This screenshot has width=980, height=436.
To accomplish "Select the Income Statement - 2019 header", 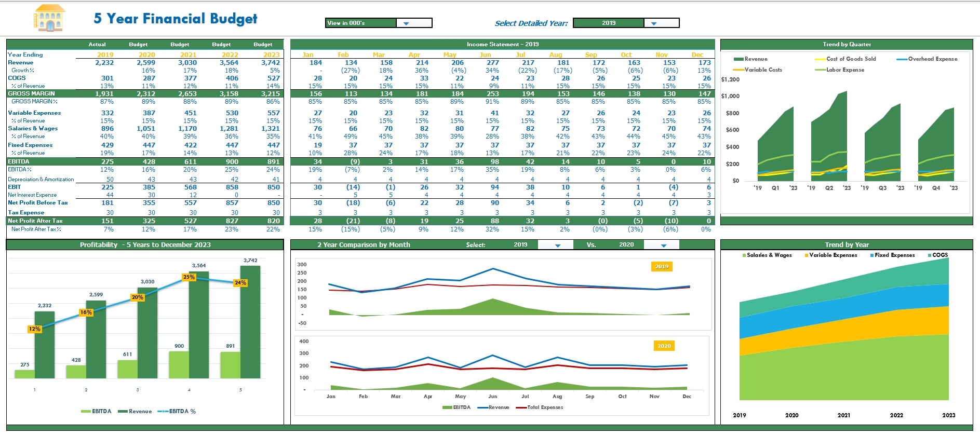I will click(x=502, y=45).
